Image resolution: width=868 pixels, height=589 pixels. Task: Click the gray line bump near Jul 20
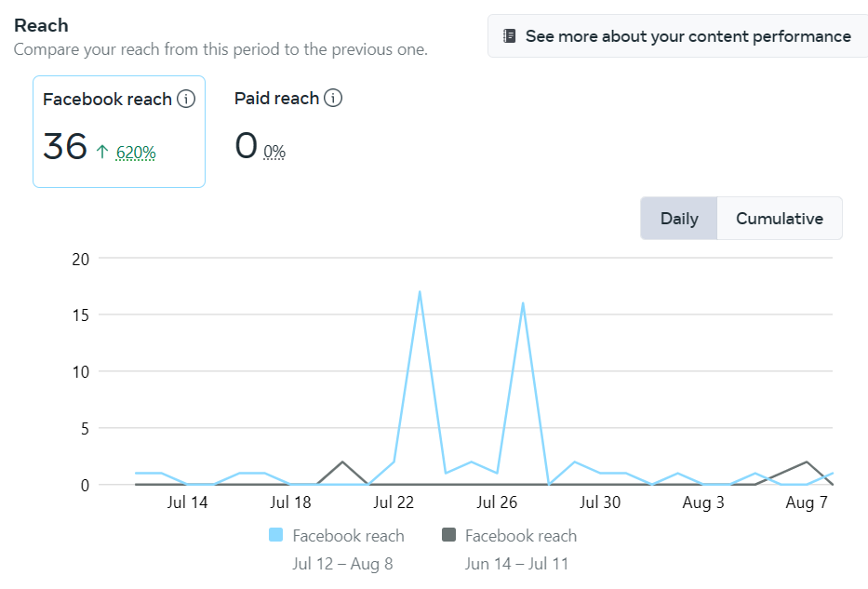point(342,462)
